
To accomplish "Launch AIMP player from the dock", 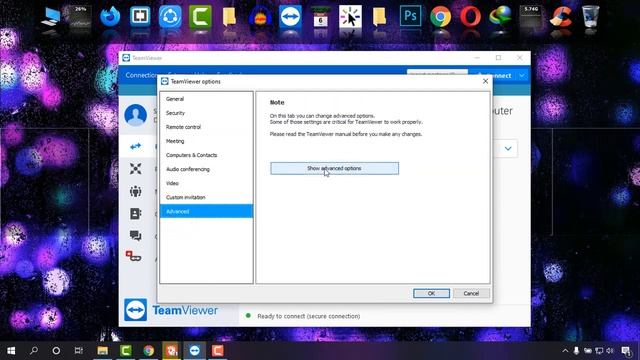I will tap(260, 18).
